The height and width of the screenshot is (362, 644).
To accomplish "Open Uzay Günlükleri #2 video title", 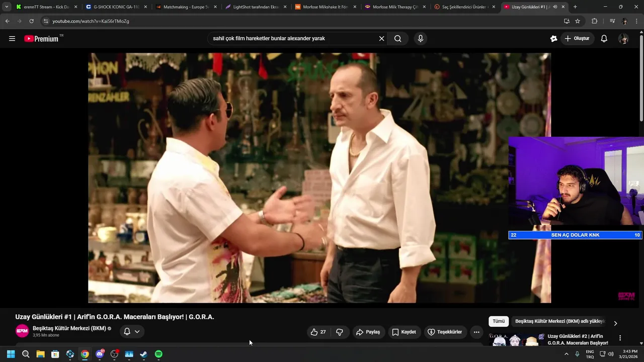I will [578, 339].
